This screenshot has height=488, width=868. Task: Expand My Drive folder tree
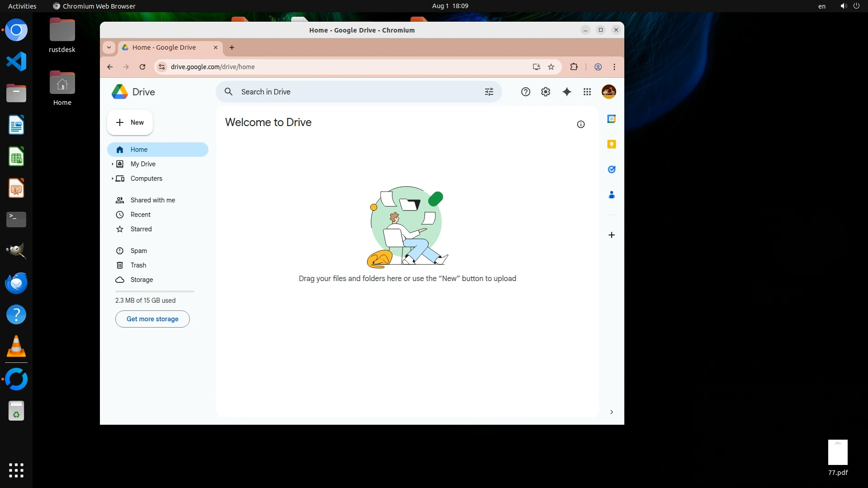tap(112, 164)
